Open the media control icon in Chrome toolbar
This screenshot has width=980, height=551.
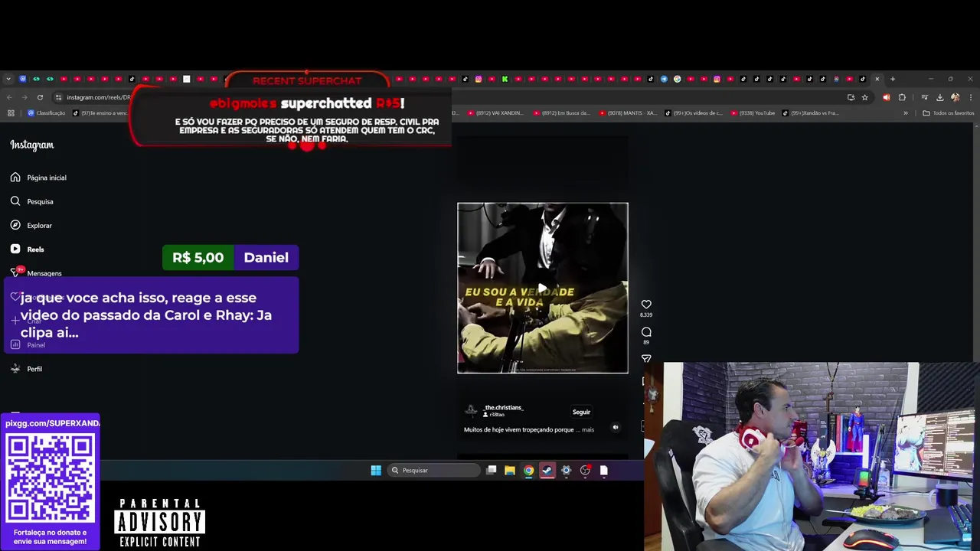tap(924, 97)
